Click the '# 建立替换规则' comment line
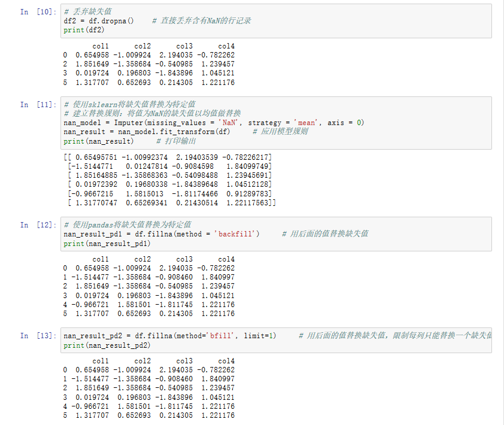504x425 pixels. (152, 114)
